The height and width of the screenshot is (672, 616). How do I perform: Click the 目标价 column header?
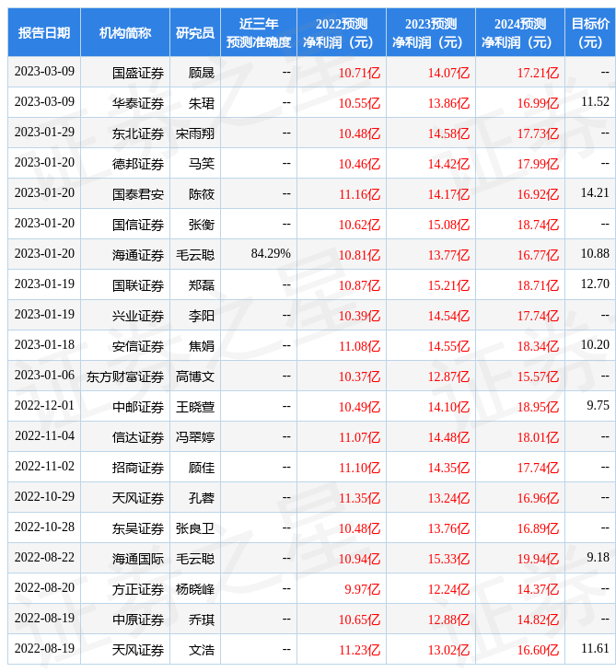(590, 32)
